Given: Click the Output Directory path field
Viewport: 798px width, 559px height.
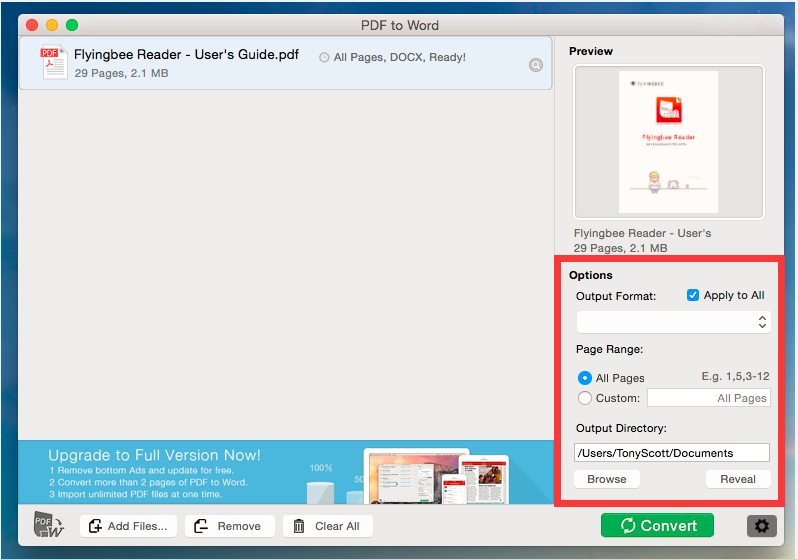Looking at the screenshot, I should [672, 453].
